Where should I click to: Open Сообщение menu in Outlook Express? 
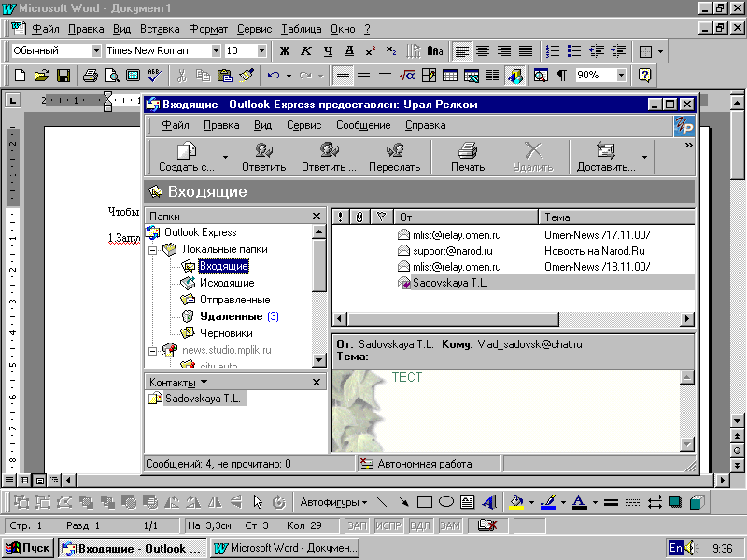363,125
